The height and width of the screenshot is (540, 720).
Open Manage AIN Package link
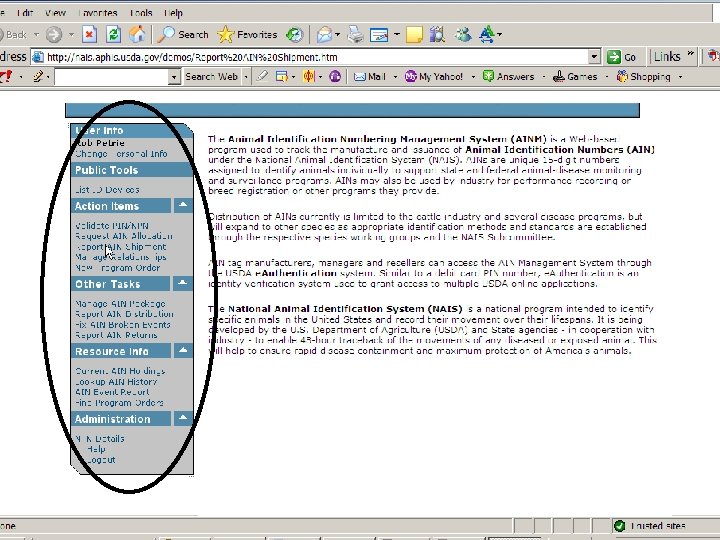coord(120,304)
